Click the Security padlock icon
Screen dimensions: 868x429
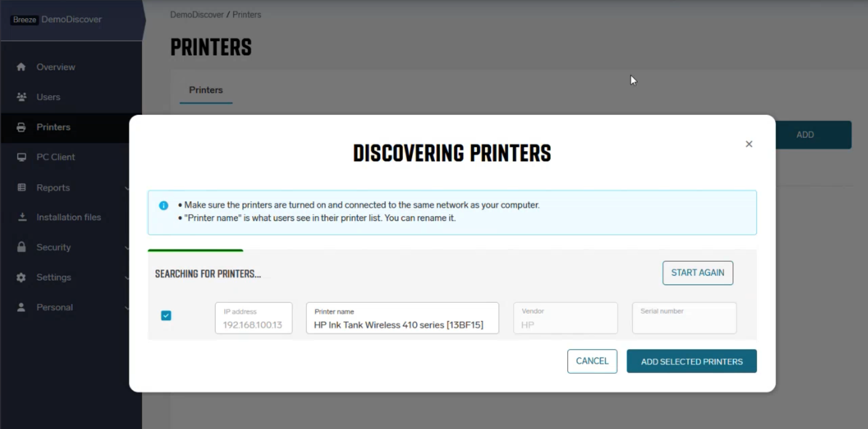point(21,247)
